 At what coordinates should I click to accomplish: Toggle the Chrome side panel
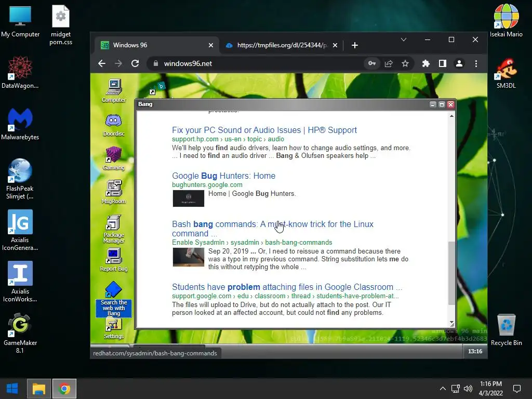443,63
